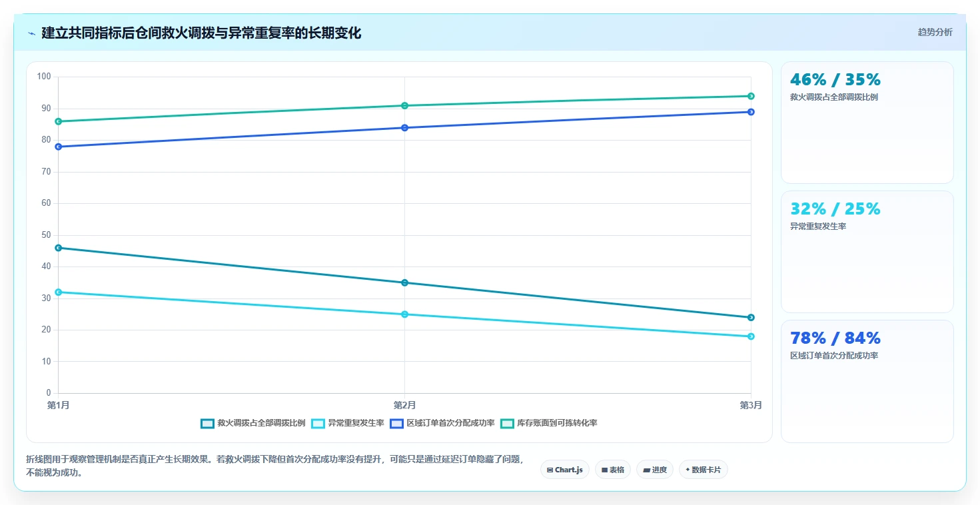Click the 救火调拨占全部调拨比例 legend color box
The width and height of the screenshot is (980, 505).
pyautogui.click(x=207, y=423)
